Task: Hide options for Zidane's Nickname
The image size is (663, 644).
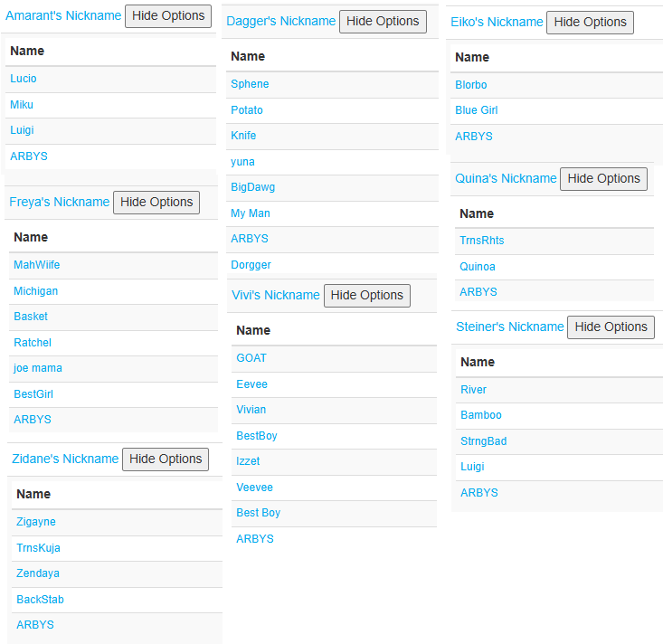Action: [166, 459]
